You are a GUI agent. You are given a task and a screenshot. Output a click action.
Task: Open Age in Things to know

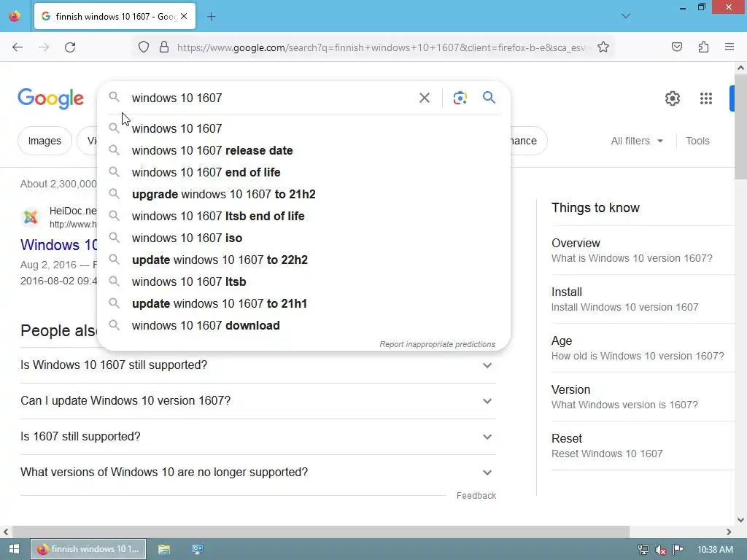point(642,348)
